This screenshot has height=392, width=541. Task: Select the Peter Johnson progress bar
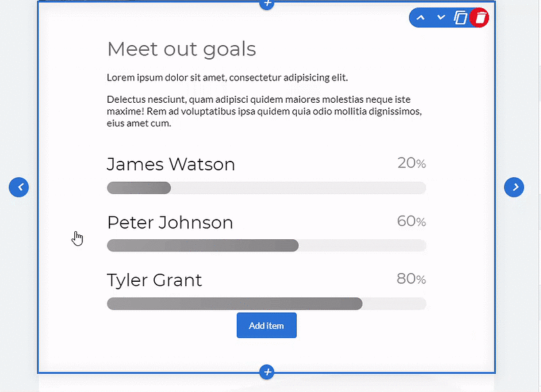[266, 245]
